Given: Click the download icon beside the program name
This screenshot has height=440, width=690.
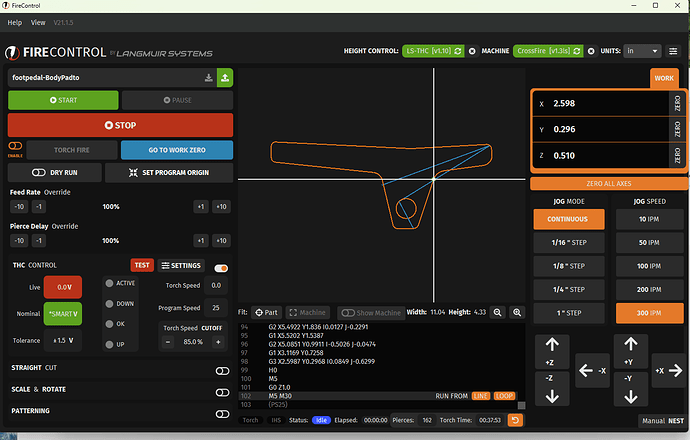Looking at the screenshot, I should tap(208, 76).
